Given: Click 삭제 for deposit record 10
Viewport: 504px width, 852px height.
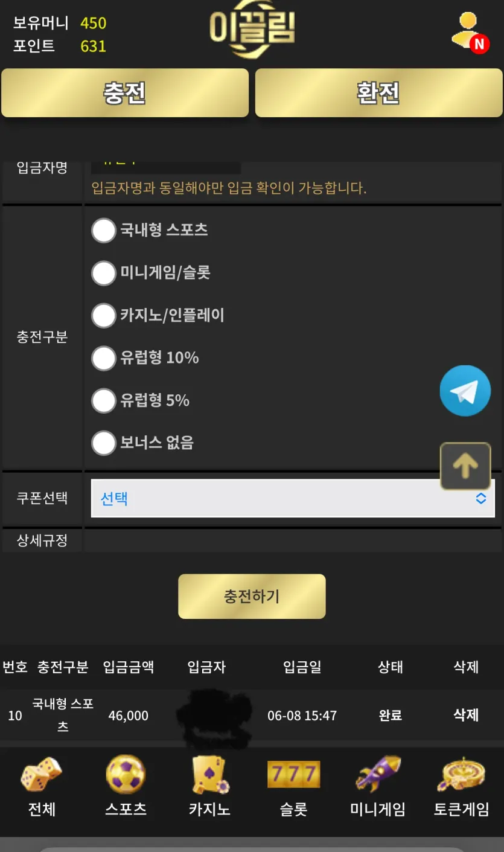Looking at the screenshot, I should 466,715.
